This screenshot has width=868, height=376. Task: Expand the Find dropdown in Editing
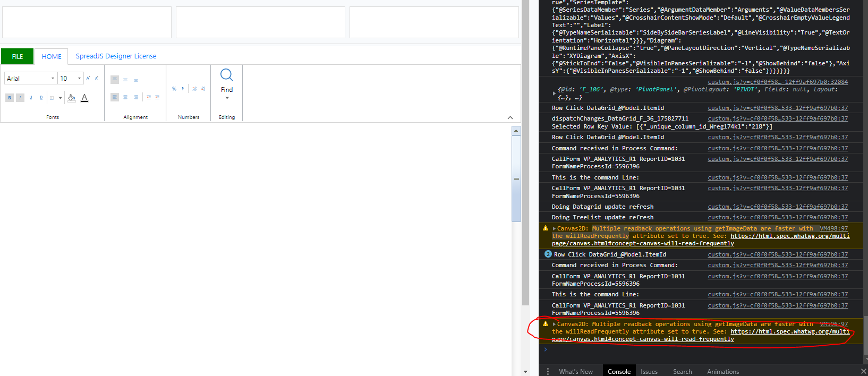(x=227, y=98)
